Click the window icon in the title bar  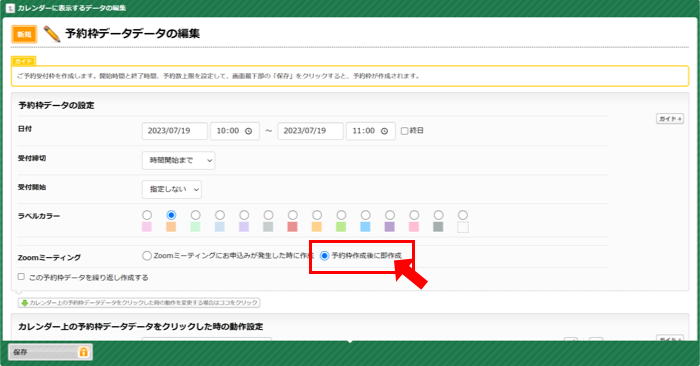(10, 8)
